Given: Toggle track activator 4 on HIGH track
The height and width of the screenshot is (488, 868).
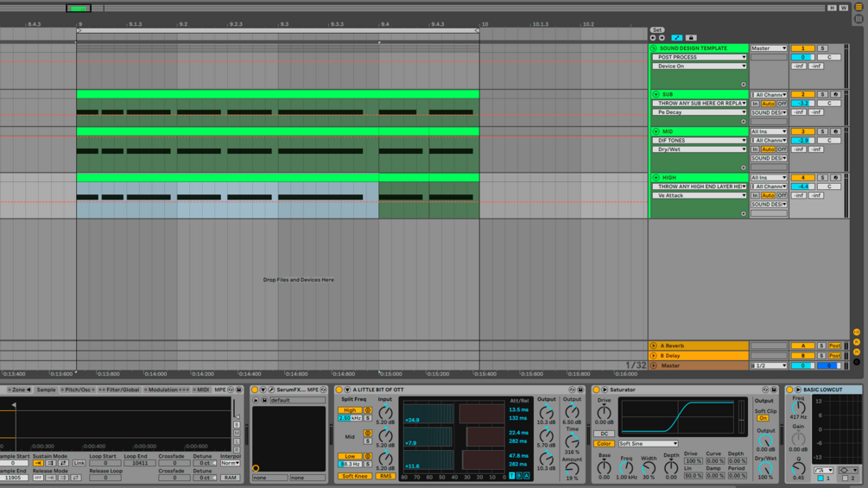Looking at the screenshot, I should click(x=802, y=178).
